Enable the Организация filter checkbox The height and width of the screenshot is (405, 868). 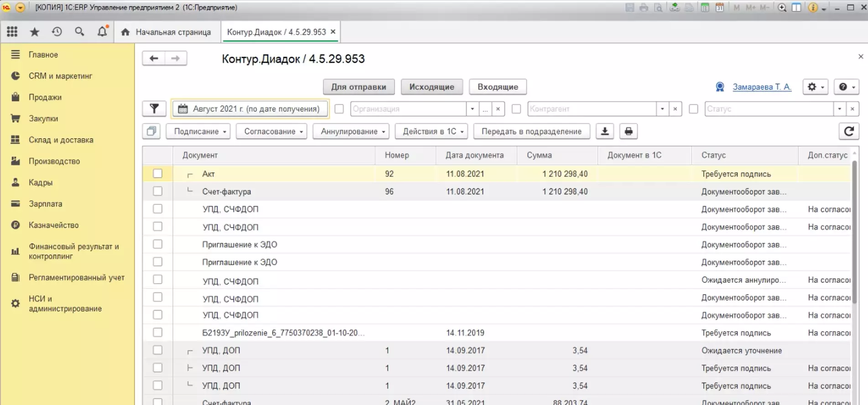[x=339, y=109]
